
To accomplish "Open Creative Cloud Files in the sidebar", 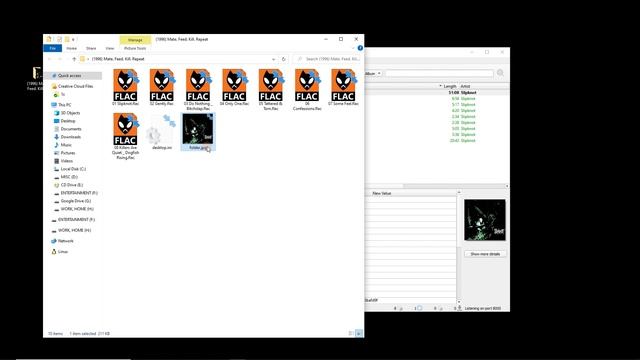I will pos(72,86).
